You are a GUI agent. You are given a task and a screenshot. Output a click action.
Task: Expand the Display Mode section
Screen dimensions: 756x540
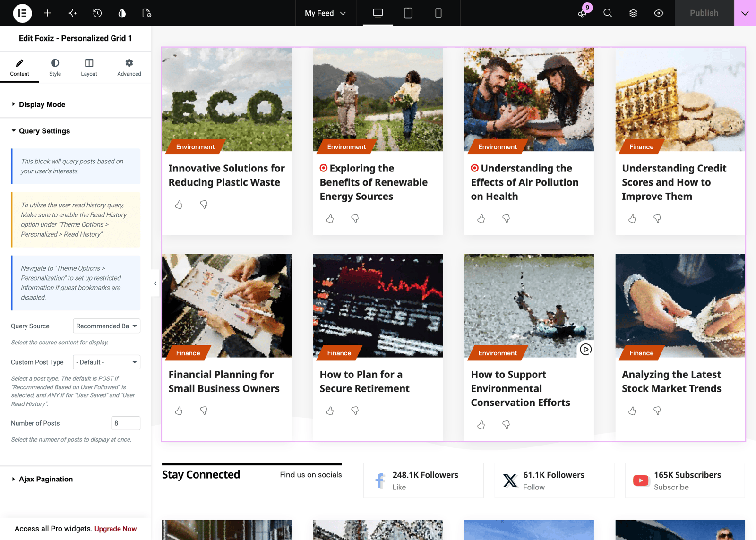(76, 104)
